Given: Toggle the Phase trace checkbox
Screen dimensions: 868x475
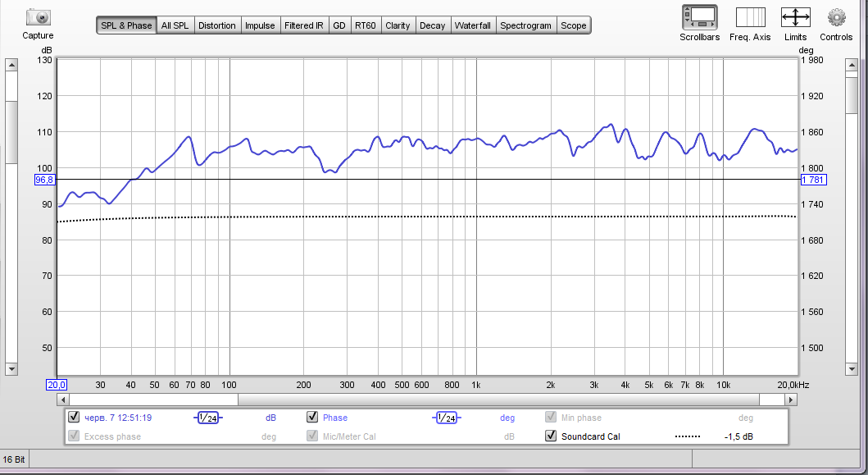Looking at the screenshot, I should click(312, 418).
